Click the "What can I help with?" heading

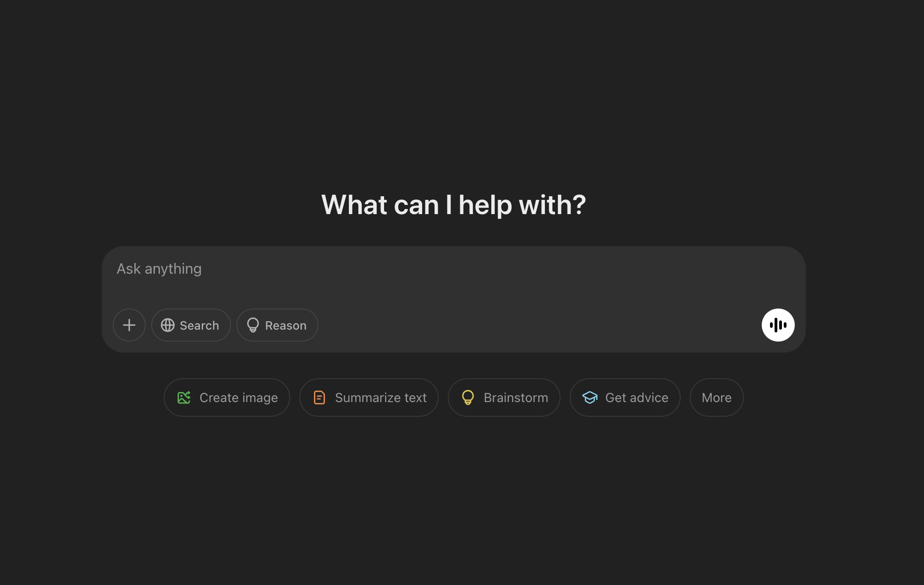[454, 204]
